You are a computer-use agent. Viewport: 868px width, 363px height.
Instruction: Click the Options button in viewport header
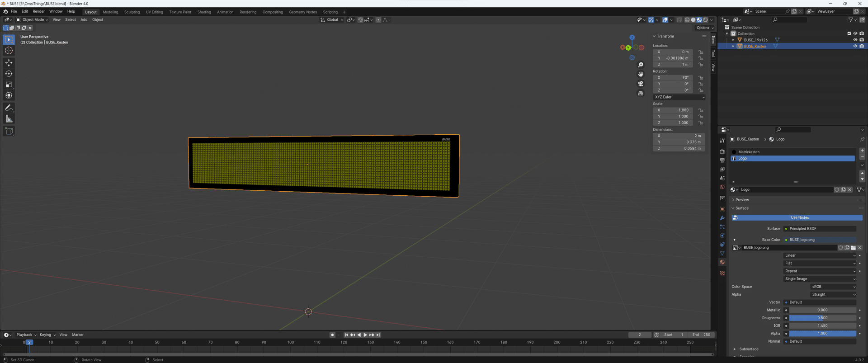705,28
